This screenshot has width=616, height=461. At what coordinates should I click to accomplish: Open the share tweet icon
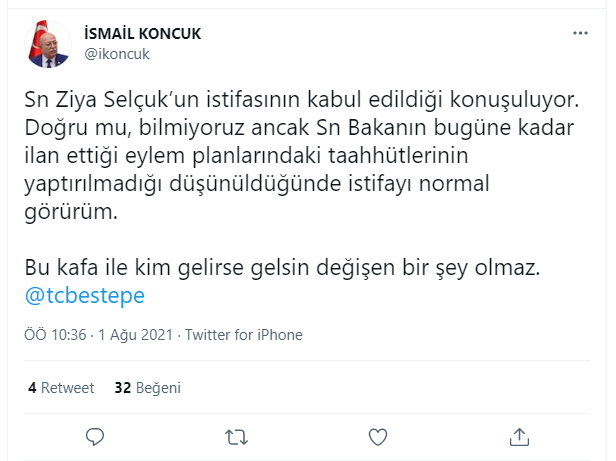[519, 436]
